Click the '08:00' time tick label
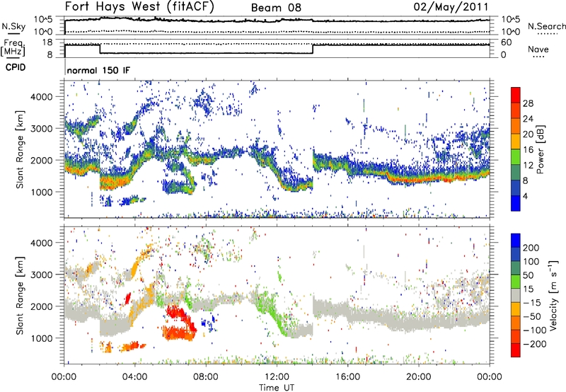 tap(206, 377)
